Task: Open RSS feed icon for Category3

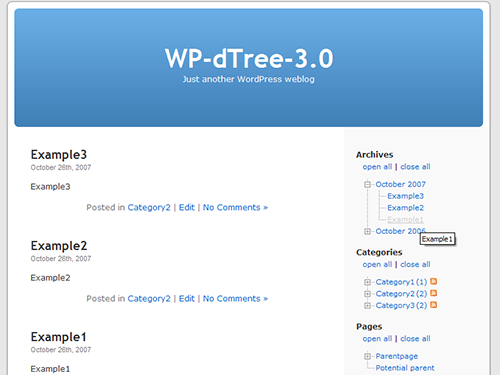Action: pos(433,305)
